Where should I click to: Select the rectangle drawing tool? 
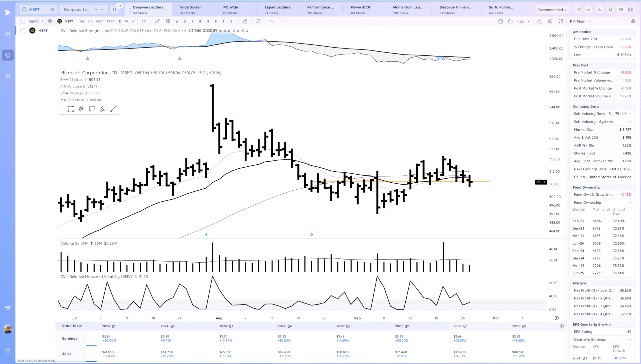point(71,109)
